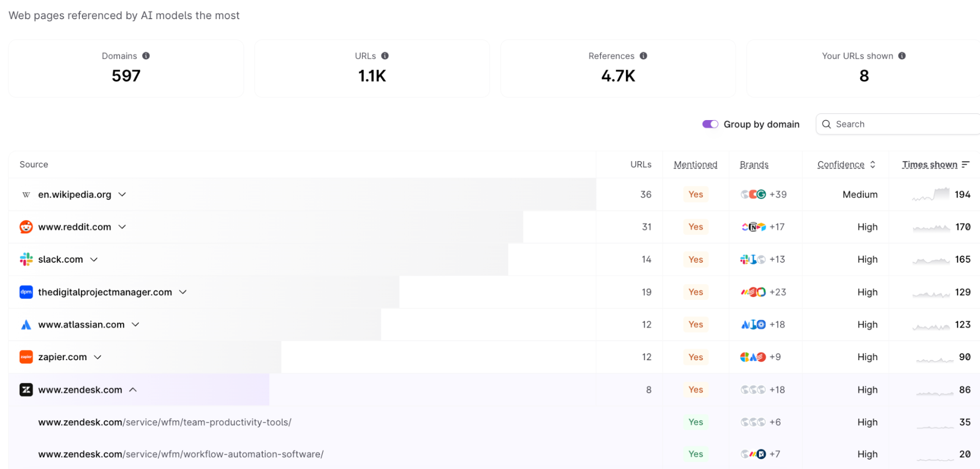980x469 pixels.
Task: Click the Mentioned column header
Action: pos(695,165)
